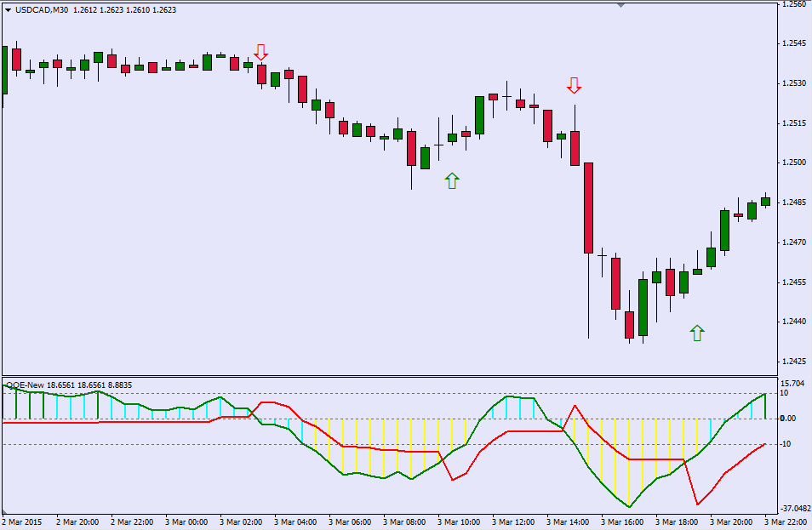Select the 0.00 level on the indicator scale
This screenshot has width=812, height=530.
click(788, 419)
